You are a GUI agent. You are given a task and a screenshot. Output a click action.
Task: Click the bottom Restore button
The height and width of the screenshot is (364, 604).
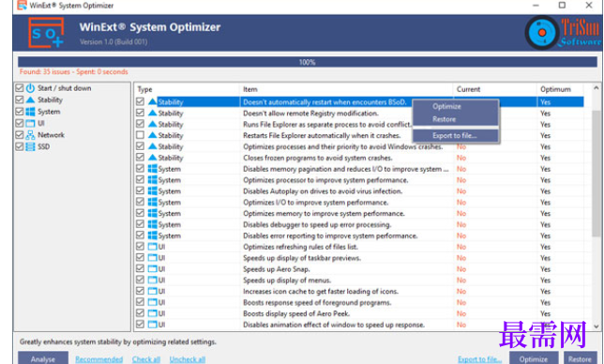[x=580, y=358]
